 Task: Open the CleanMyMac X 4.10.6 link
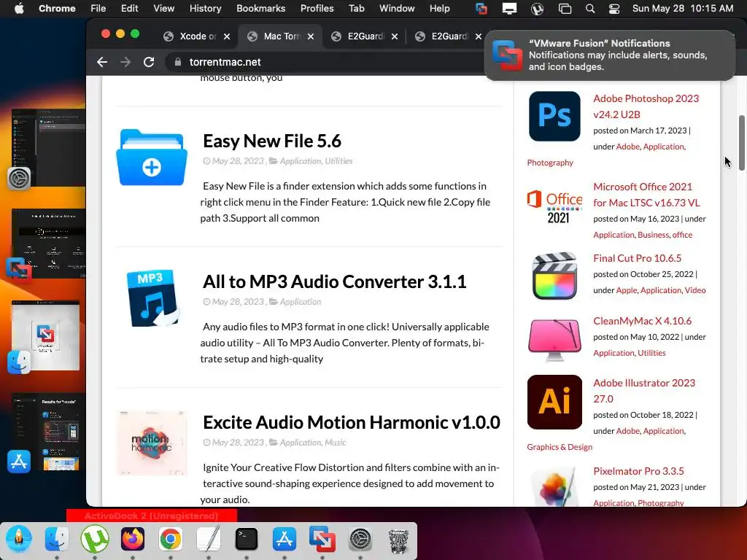tap(642, 321)
